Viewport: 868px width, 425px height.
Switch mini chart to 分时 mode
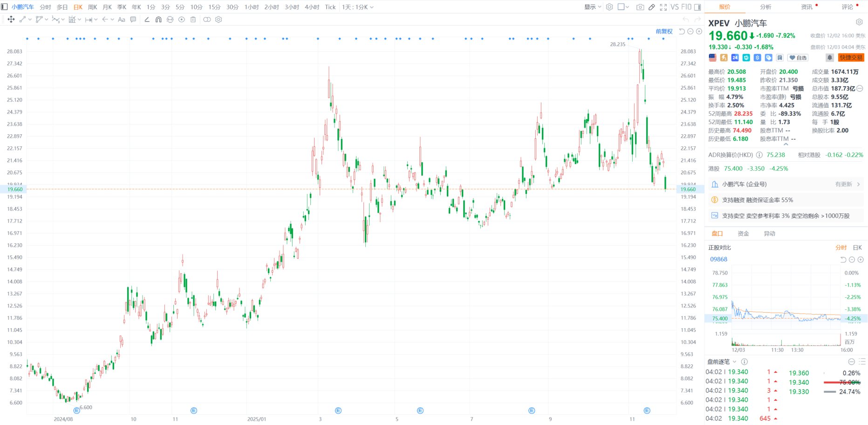(841, 247)
